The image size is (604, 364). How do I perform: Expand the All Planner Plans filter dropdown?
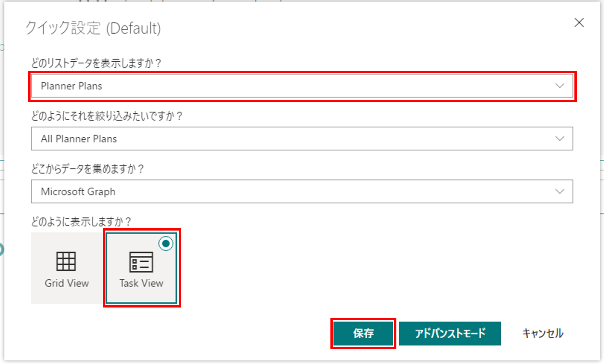coord(302,139)
